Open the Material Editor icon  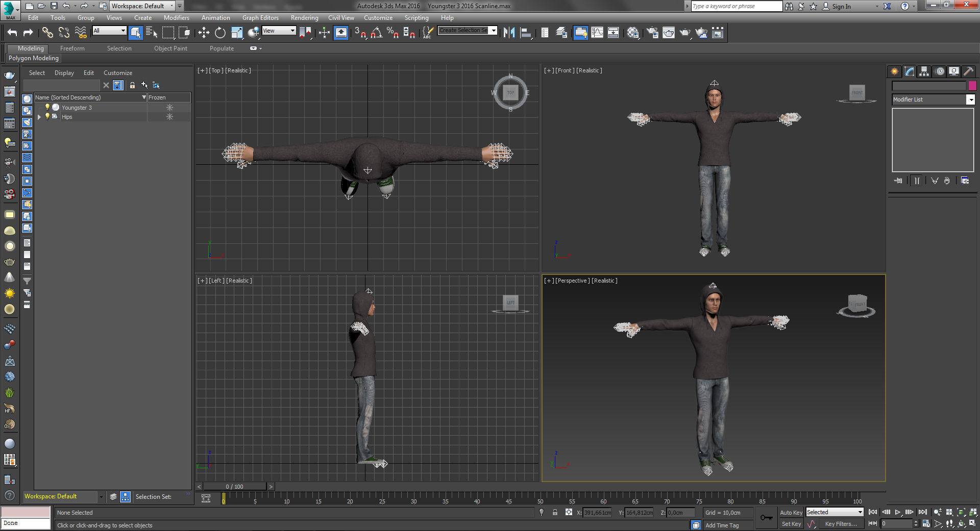tap(633, 33)
